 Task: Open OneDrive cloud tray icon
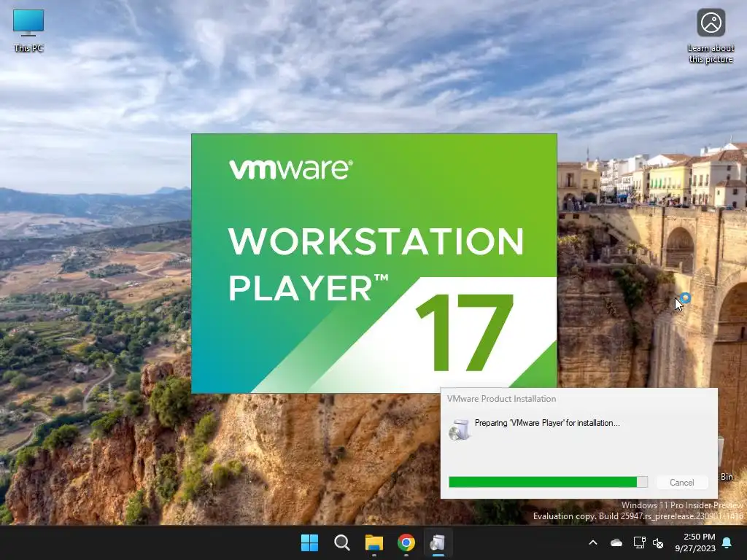[x=616, y=542]
